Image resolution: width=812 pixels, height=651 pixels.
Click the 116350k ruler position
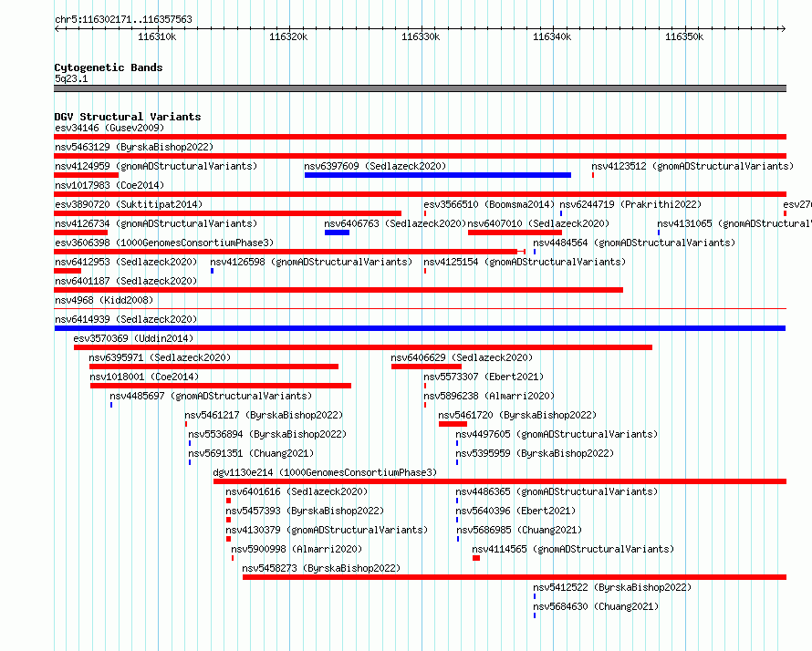coord(684,36)
